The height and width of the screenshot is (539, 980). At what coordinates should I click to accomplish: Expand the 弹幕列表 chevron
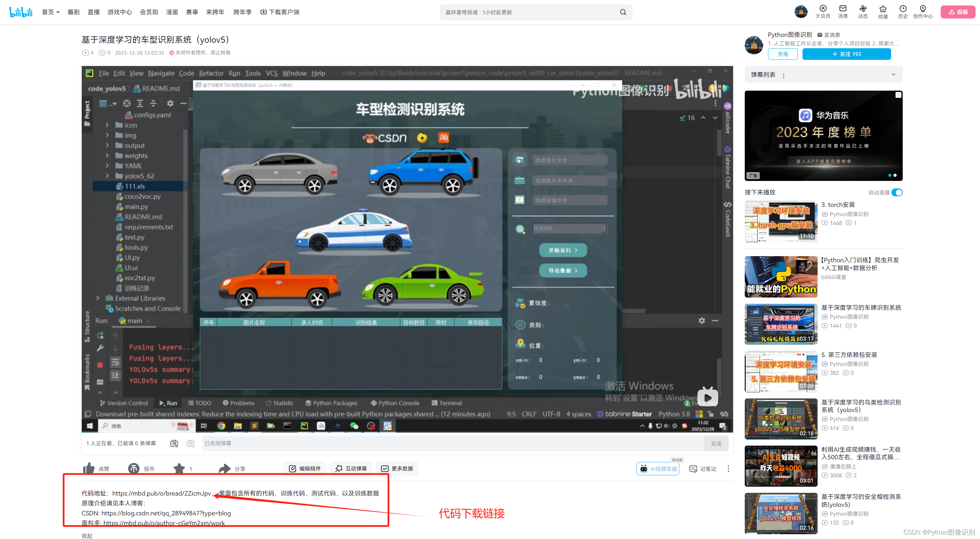click(x=893, y=75)
